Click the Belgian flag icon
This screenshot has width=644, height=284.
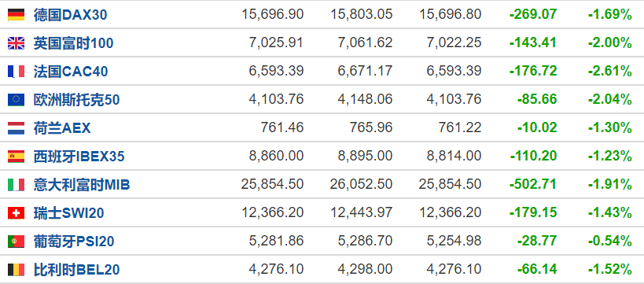pyautogui.click(x=16, y=270)
